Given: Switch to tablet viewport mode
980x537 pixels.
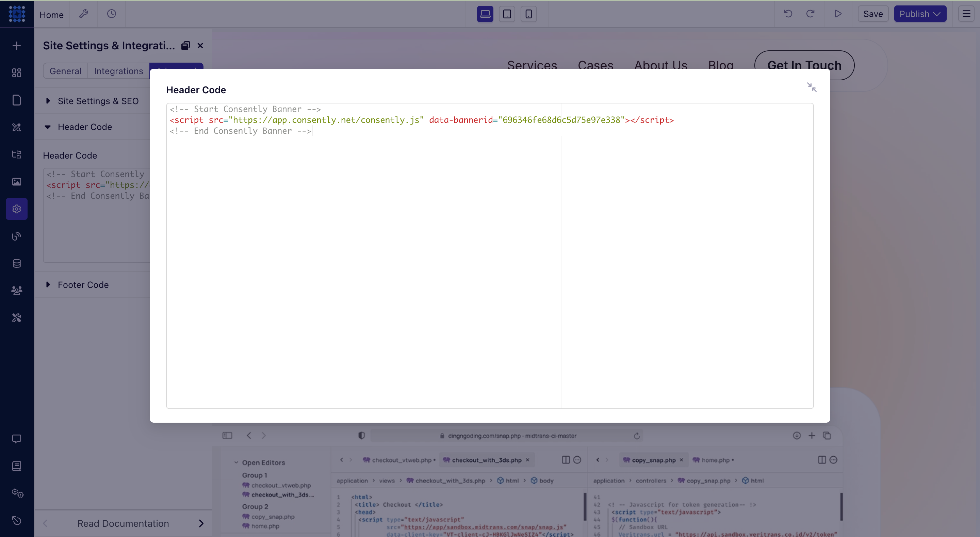Looking at the screenshot, I should pos(507,14).
